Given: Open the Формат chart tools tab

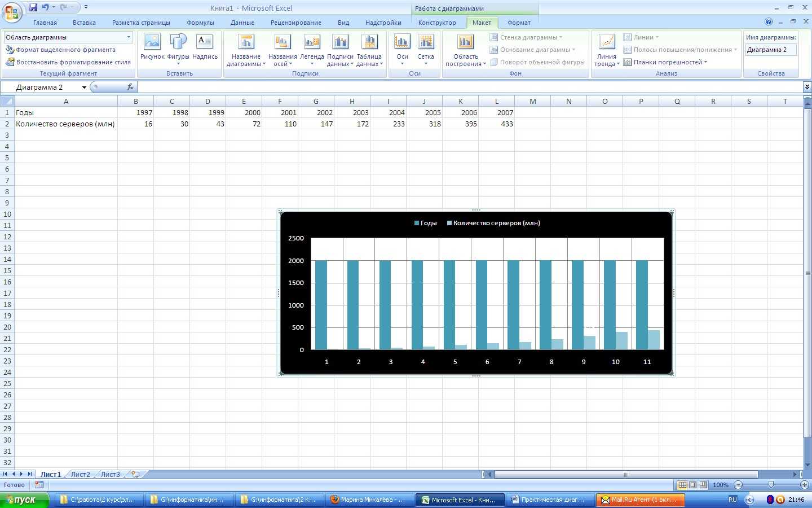Looking at the screenshot, I should tap(519, 23).
